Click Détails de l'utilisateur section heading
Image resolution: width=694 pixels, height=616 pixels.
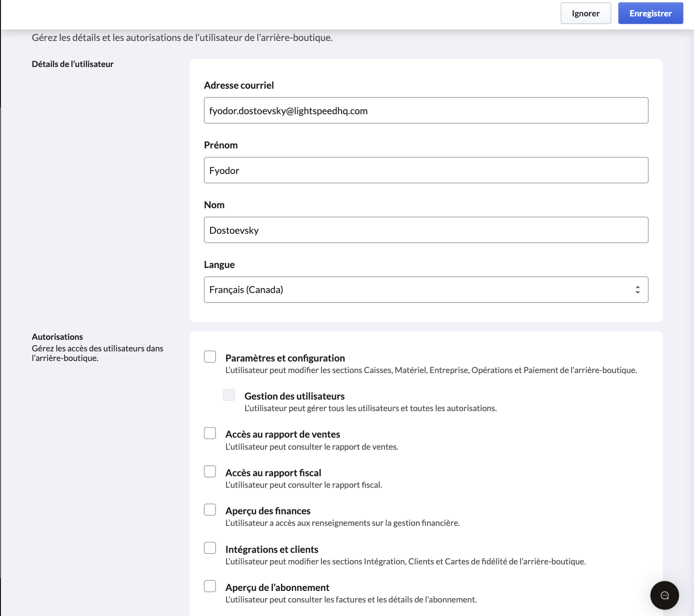(x=73, y=64)
